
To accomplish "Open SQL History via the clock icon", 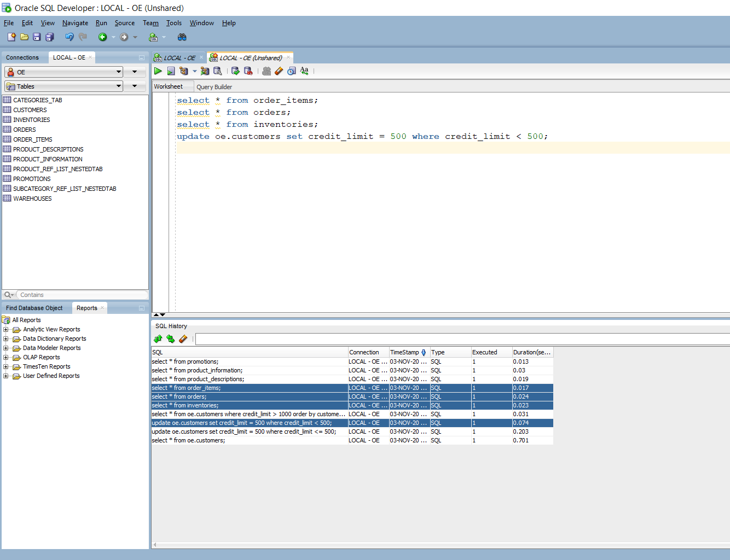I will 291,71.
